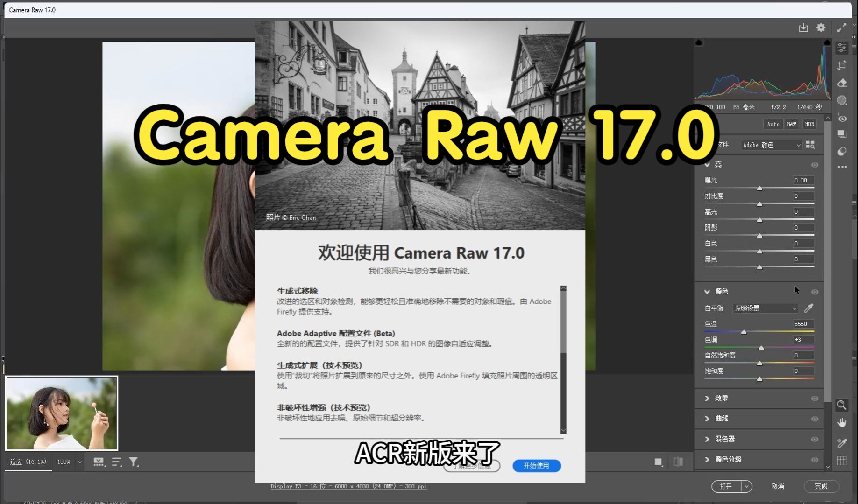Select the Masking circle tool

point(842,100)
